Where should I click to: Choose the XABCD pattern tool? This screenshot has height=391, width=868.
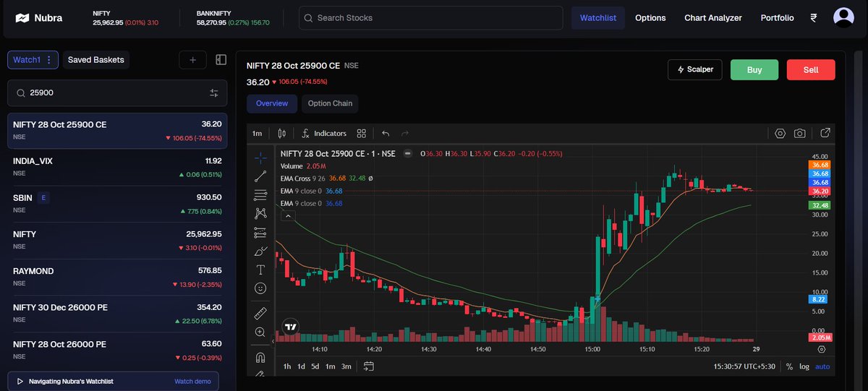260,213
